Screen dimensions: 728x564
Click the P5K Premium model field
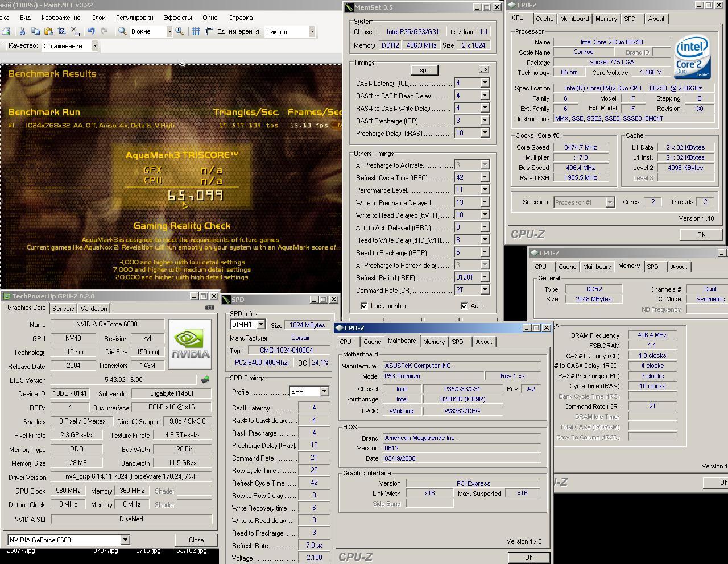(x=433, y=376)
